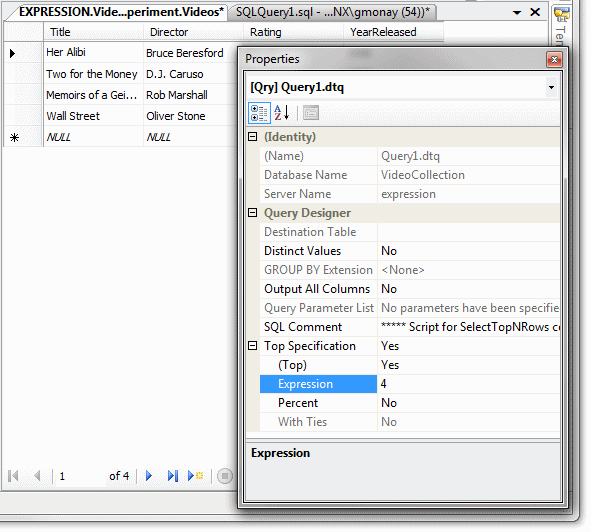Stop query execution round button
The image size is (591, 532).
[x=225, y=477]
